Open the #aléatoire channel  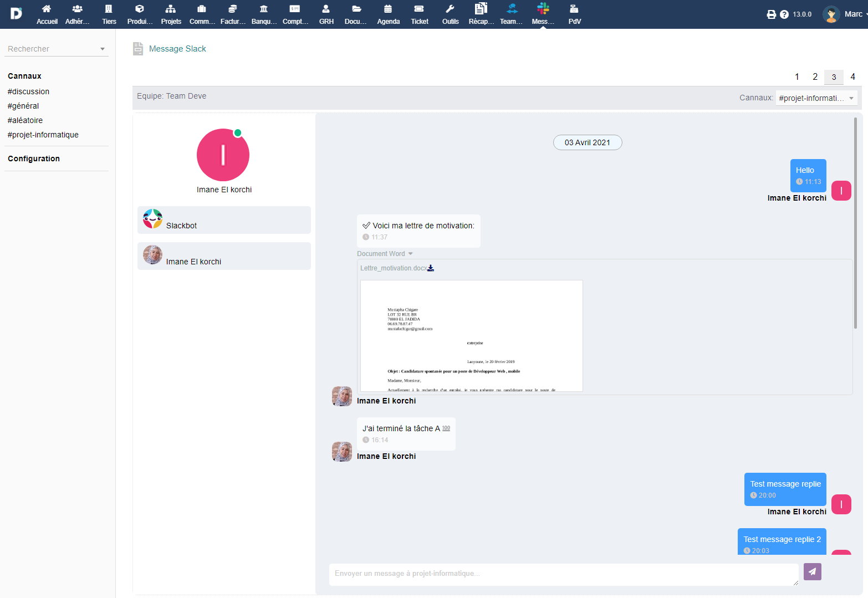click(25, 120)
